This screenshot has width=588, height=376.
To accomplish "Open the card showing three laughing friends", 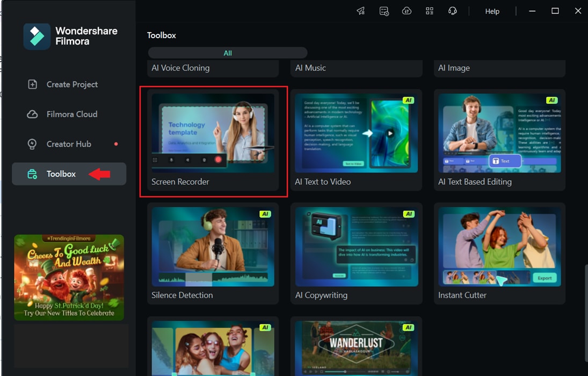I will (213, 348).
